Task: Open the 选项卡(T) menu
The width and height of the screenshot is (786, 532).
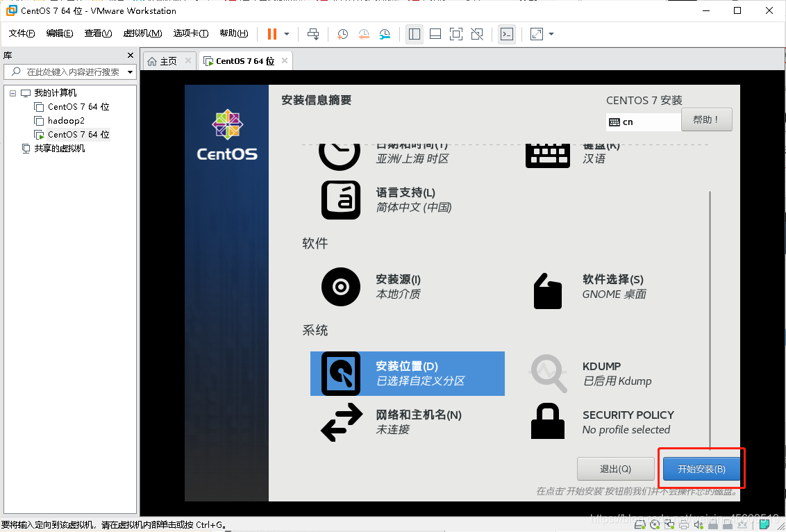Action: (x=191, y=33)
